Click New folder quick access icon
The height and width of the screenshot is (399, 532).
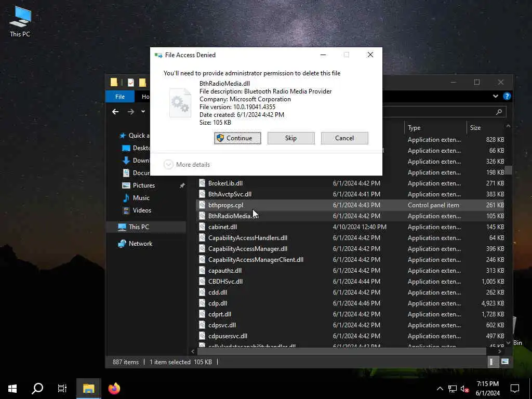tap(142, 83)
